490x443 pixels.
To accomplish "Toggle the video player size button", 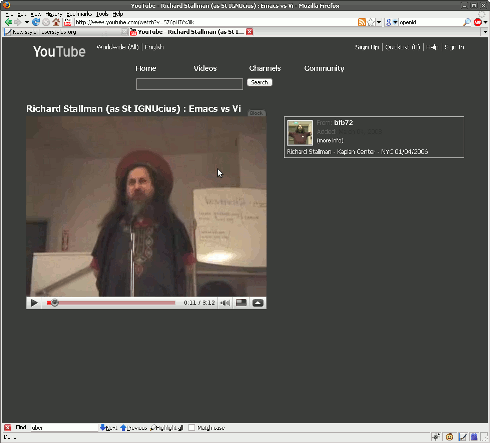I will (x=241, y=303).
